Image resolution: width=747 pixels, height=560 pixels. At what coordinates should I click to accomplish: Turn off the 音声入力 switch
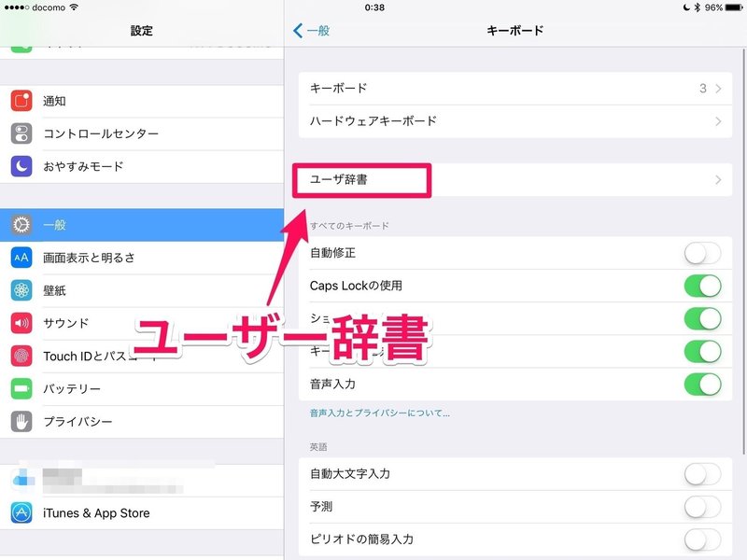pyautogui.click(x=703, y=385)
